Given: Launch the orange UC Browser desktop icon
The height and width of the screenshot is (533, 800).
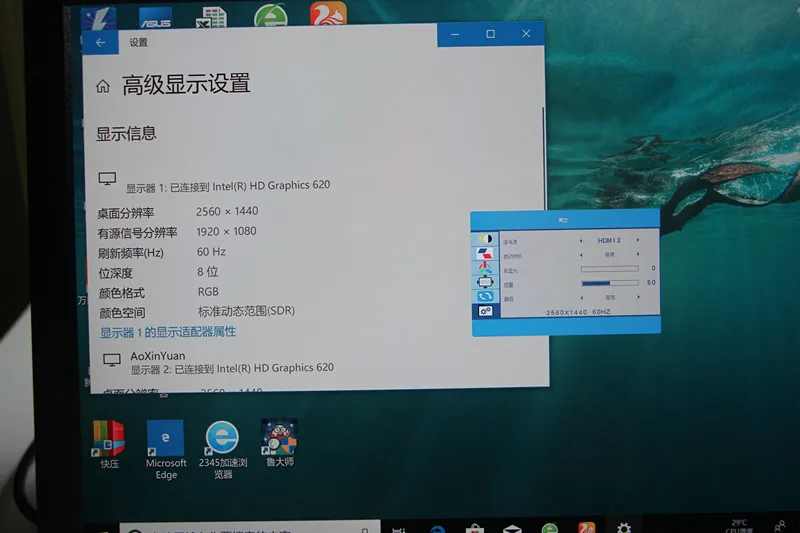Looking at the screenshot, I should coord(329,13).
